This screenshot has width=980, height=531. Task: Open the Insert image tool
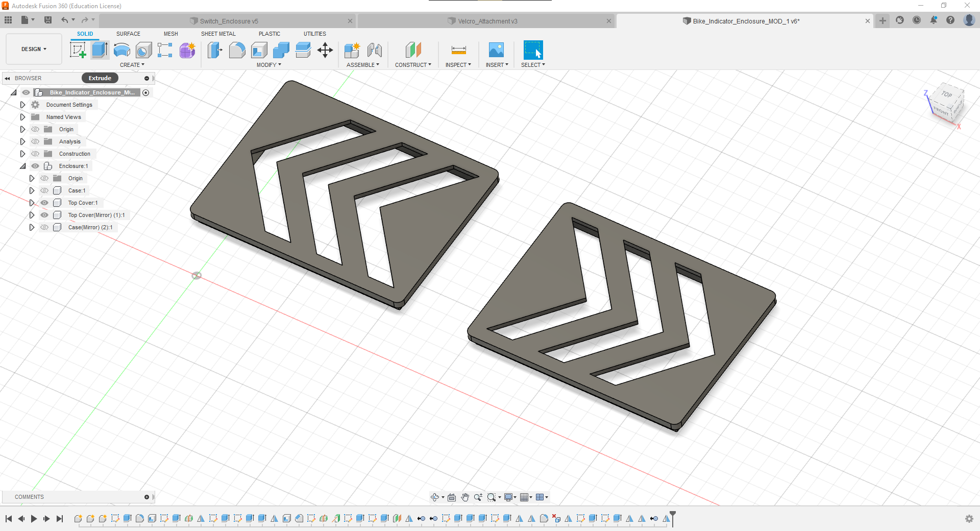(496, 50)
